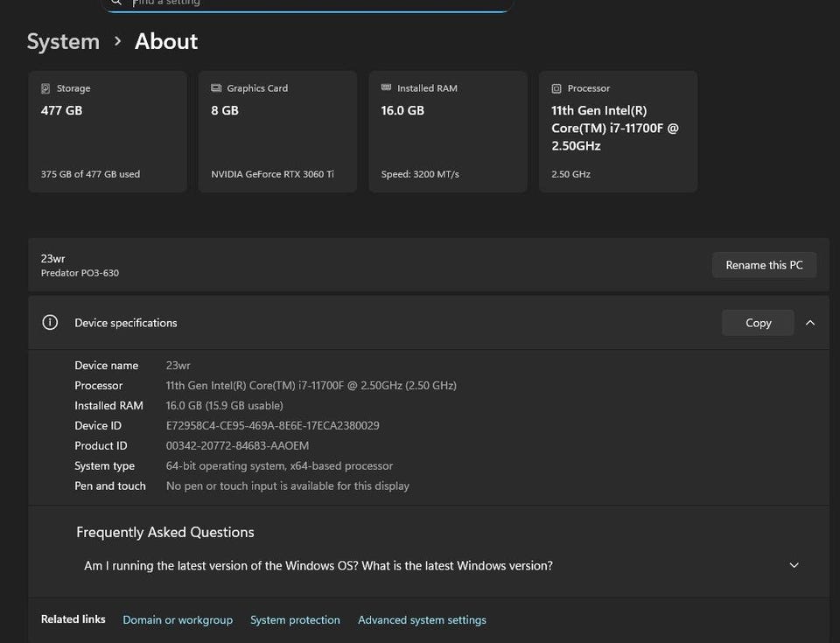Screen dimensions: 840x643
Task: Open Advanced system settings
Action: pos(422,620)
